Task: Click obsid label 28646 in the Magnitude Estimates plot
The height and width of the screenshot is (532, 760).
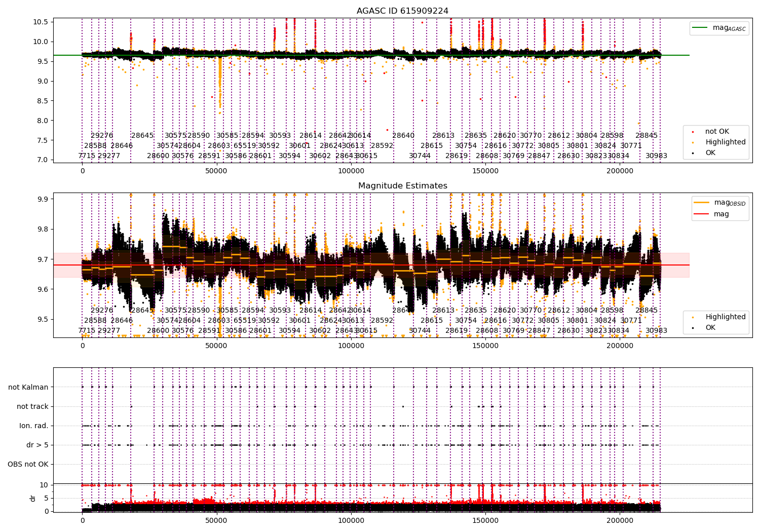Action: 122,320
